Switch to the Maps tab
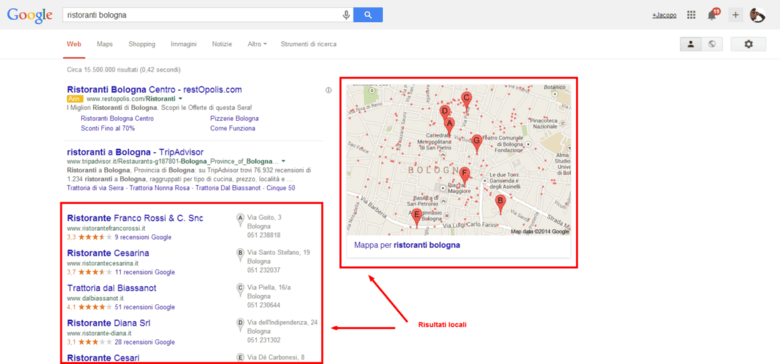This screenshot has height=364, width=780. [x=105, y=44]
